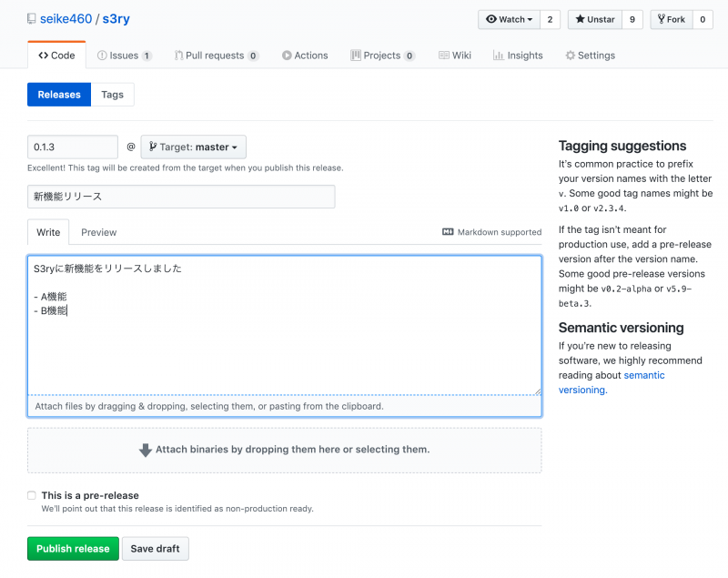Click the down-arrow attach binaries icon
The height and width of the screenshot is (578, 728).
tap(145, 450)
